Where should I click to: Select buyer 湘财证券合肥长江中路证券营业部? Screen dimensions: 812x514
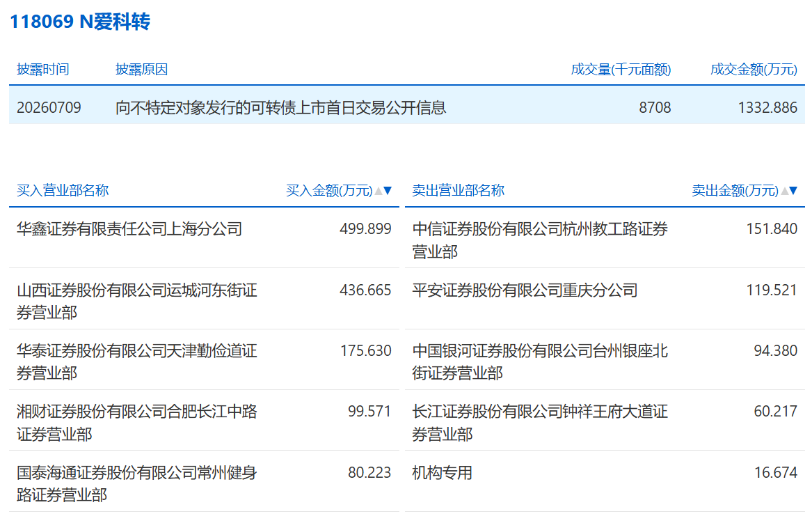(x=136, y=422)
